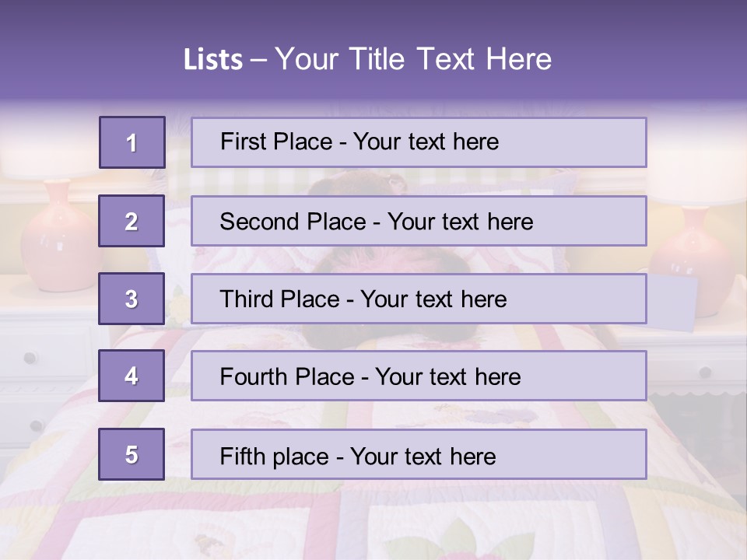Click the number 3 square
Image resolution: width=747 pixels, height=560 pixels.
[x=132, y=299]
